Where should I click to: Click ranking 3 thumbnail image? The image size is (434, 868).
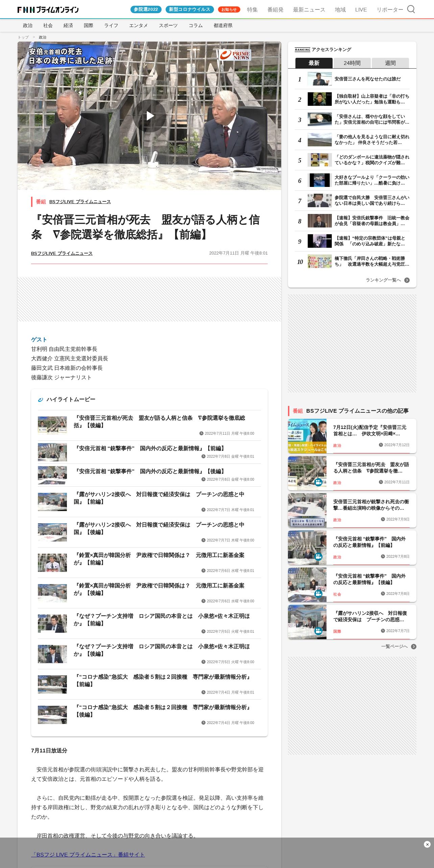coord(319,120)
